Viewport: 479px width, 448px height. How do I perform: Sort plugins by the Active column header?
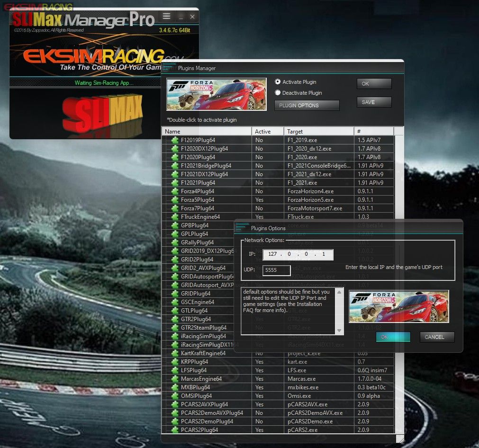268,131
